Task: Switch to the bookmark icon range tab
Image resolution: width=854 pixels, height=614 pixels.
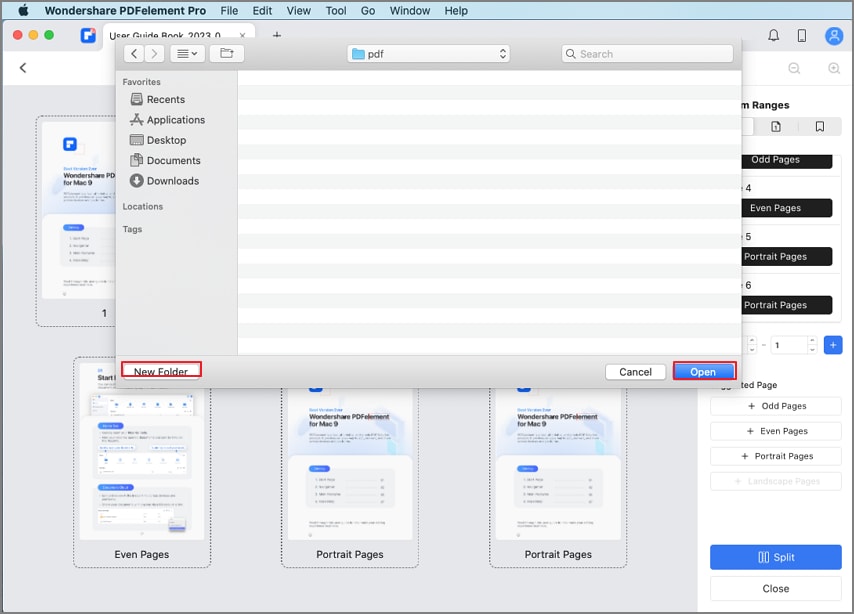Action: pos(820,127)
